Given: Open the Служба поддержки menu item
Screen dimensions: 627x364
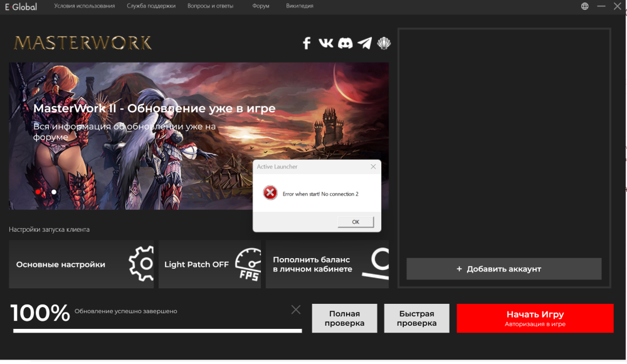Looking at the screenshot, I should [151, 6].
